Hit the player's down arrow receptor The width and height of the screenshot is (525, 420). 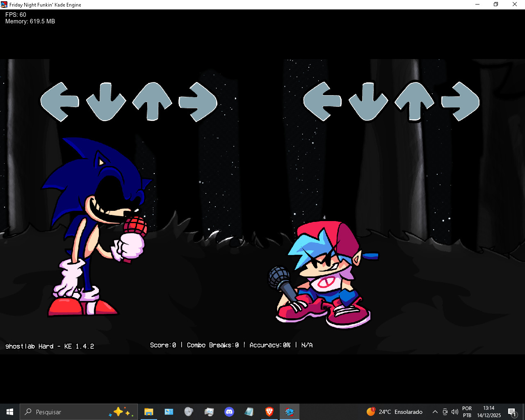[368, 102]
